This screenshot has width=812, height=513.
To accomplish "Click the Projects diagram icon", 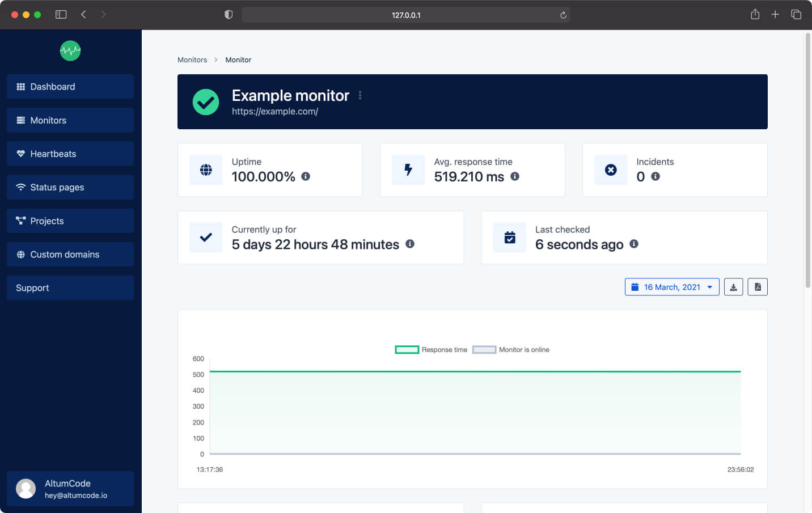I will coord(21,221).
